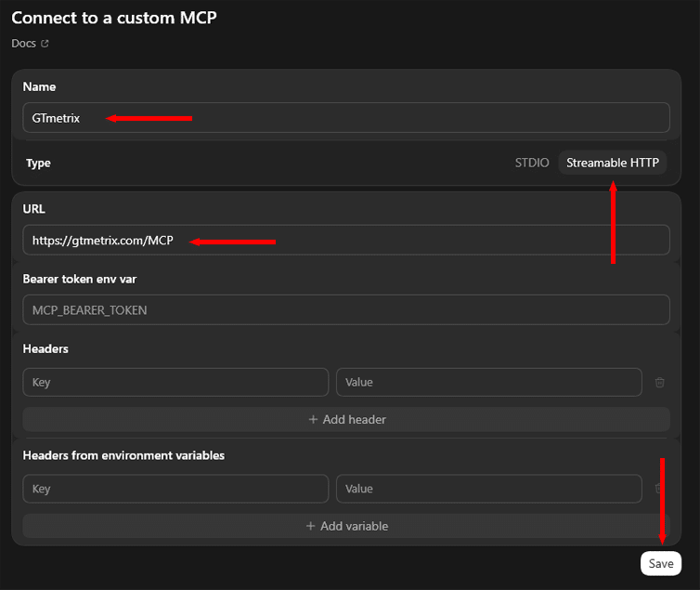
Task: Click the plus icon beside Add variable
Action: pos(310,526)
